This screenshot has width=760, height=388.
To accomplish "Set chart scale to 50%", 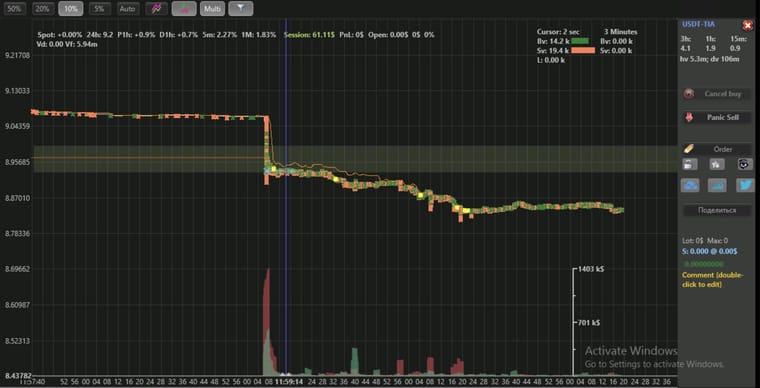I will point(15,9).
